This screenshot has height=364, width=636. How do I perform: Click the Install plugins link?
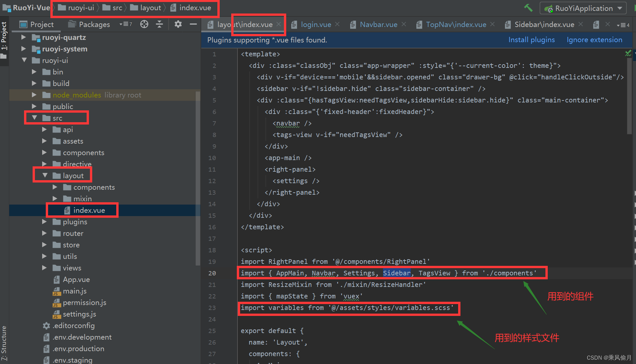tap(531, 40)
